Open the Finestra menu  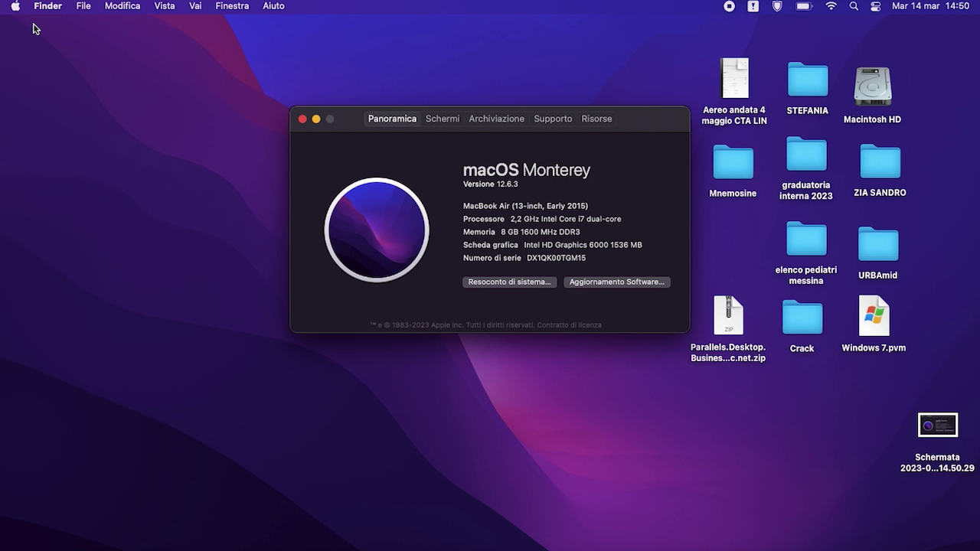point(232,6)
